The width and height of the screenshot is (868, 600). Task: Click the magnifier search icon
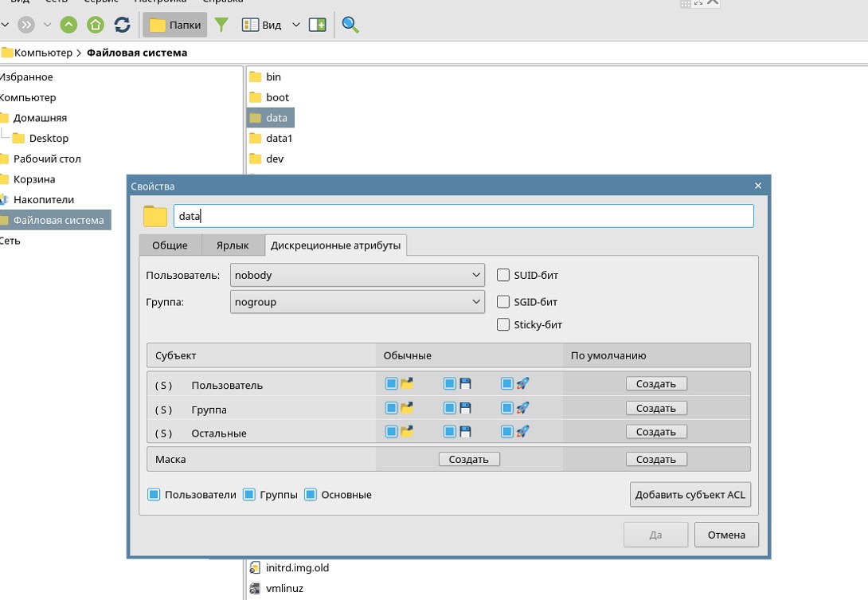click(350, 25)
